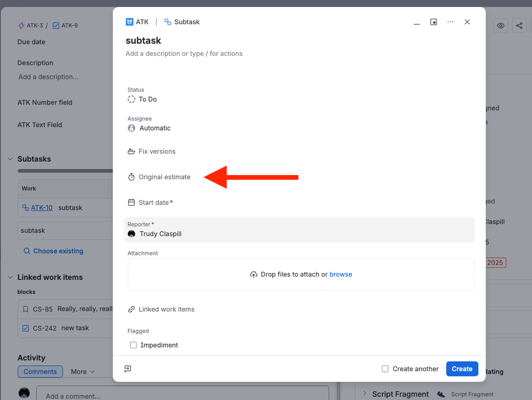Viewport: 532px width, 400px height.
Task: Click the Linked work items link icon
Action: pyautogui.click(x=132, y=310)
